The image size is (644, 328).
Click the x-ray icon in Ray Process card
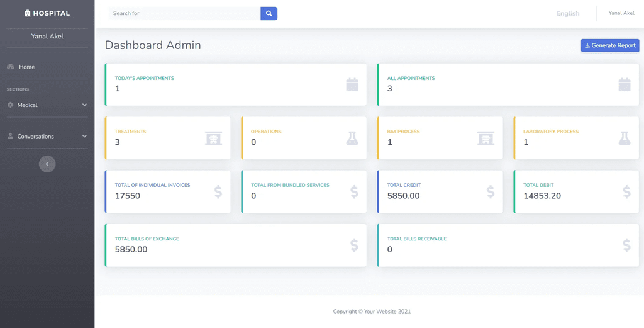point(486,138)
